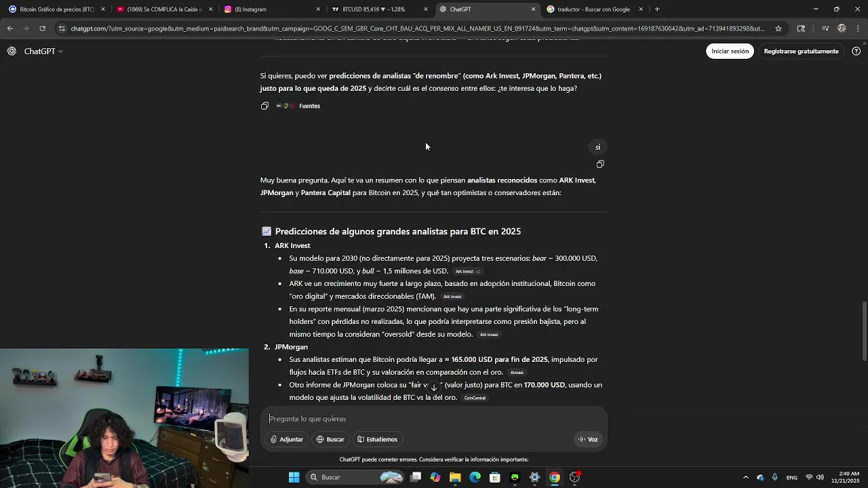The height and width of the screenshot is (488, 868).
Task: Open Google Lens search icon in toolbar
Action: [x=801, y=28]
